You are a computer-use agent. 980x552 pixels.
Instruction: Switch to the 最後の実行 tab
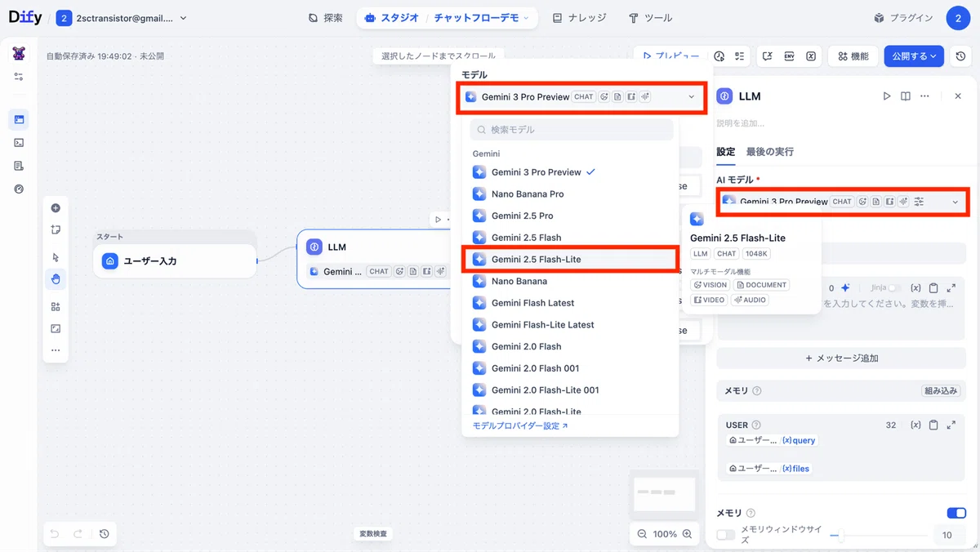click(x=769, y=152)
